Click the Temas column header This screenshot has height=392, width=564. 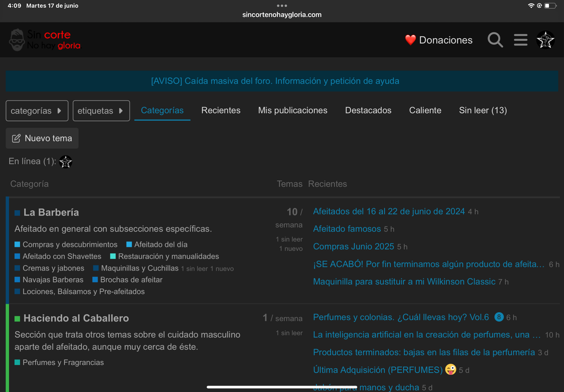pyautogui.click(x=289, y=184)
